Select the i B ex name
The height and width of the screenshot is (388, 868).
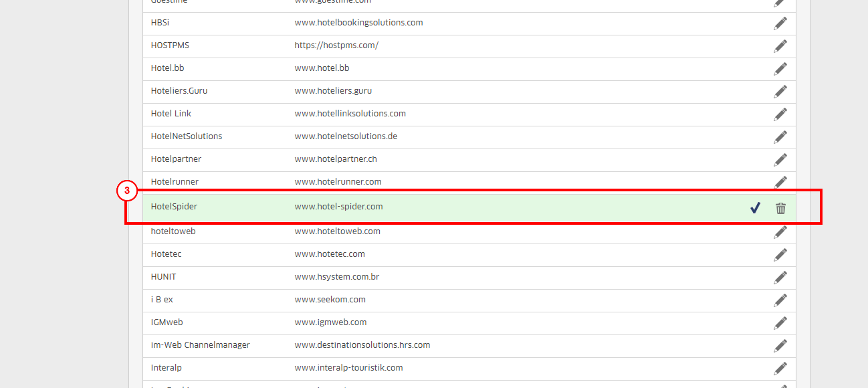162,300
